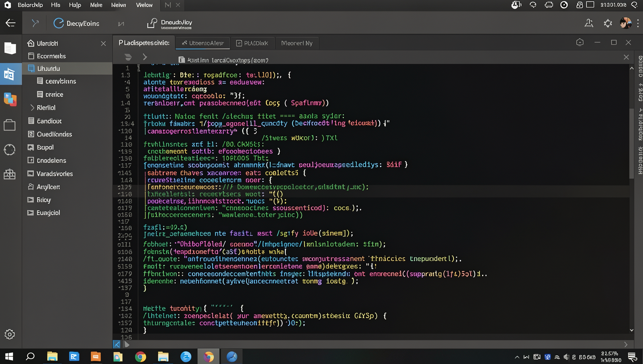Open the vertical dots overflow menu

[638, 23]
